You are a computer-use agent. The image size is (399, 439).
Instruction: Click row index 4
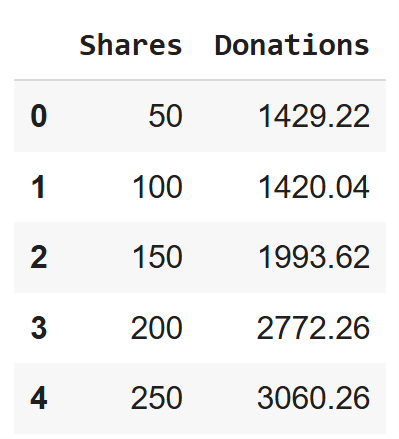pyautogui.click(x=39, y=398)
